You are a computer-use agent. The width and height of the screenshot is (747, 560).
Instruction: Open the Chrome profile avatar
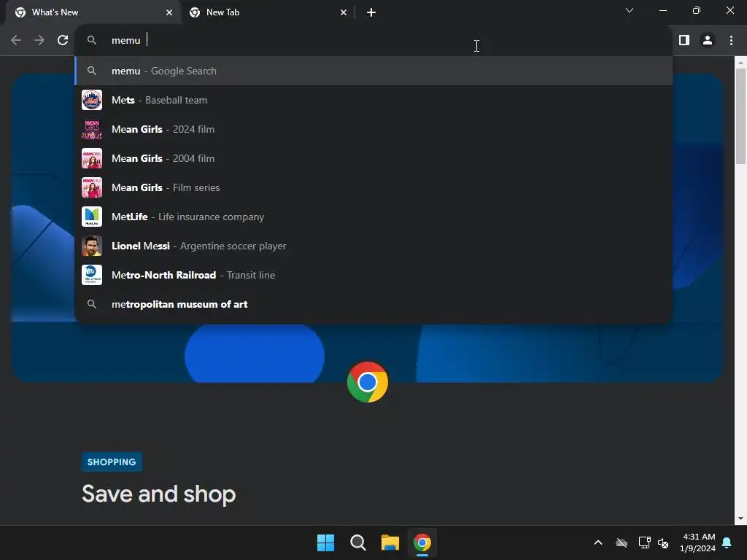pyautogui.click(x=708, y=41)
